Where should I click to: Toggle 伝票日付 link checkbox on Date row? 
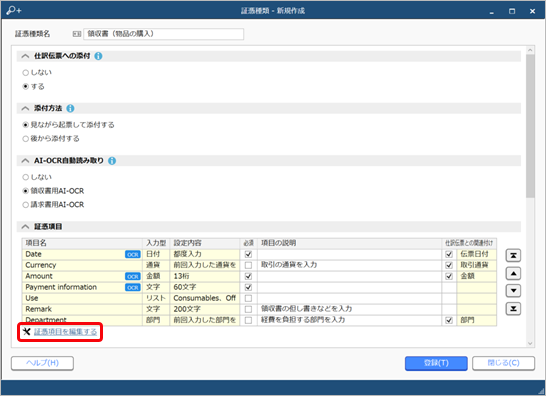[449, 254]
